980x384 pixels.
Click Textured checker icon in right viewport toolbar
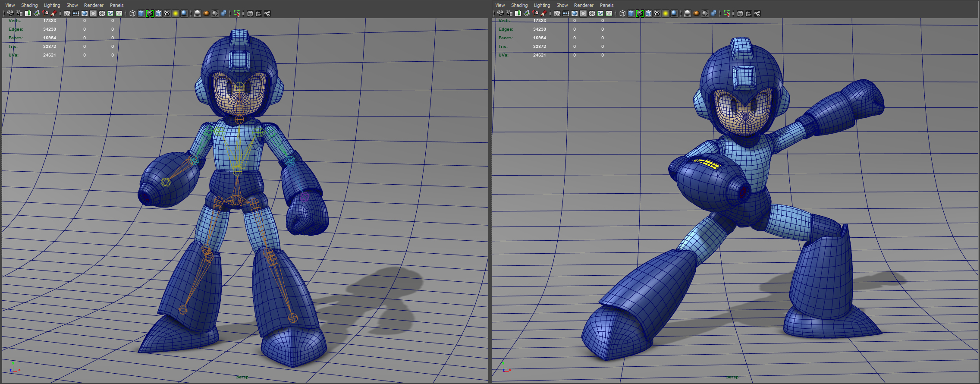pos(657,13)
